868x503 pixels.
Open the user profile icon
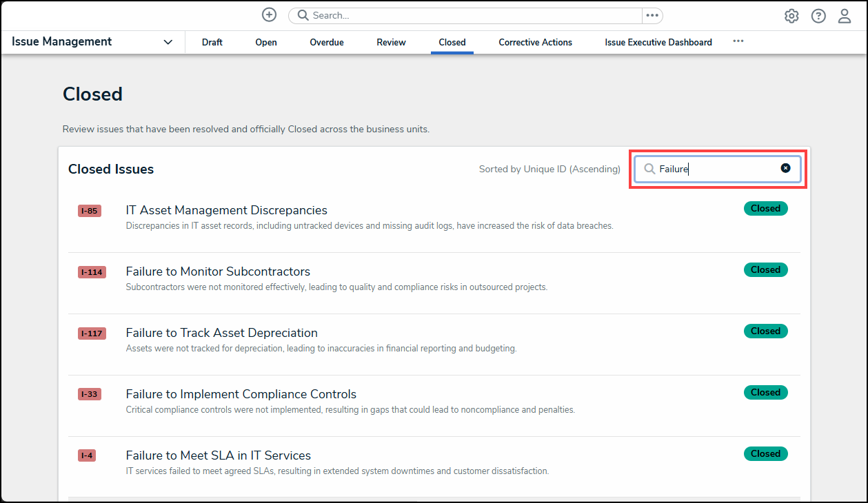pyautogui.click(x=845, y=16)
